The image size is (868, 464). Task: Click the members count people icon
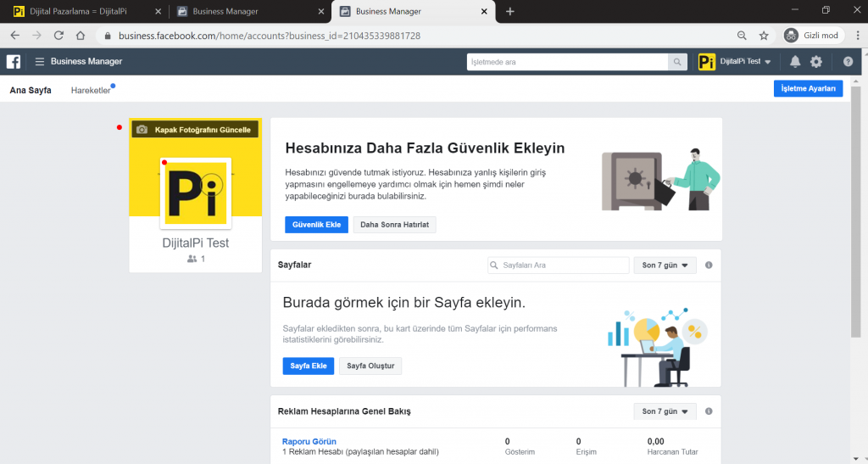coord(192,259)
